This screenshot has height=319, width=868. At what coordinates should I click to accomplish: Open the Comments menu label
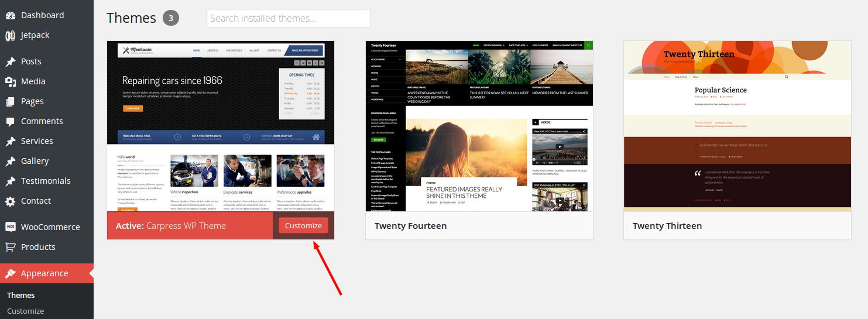coord(42,121)
